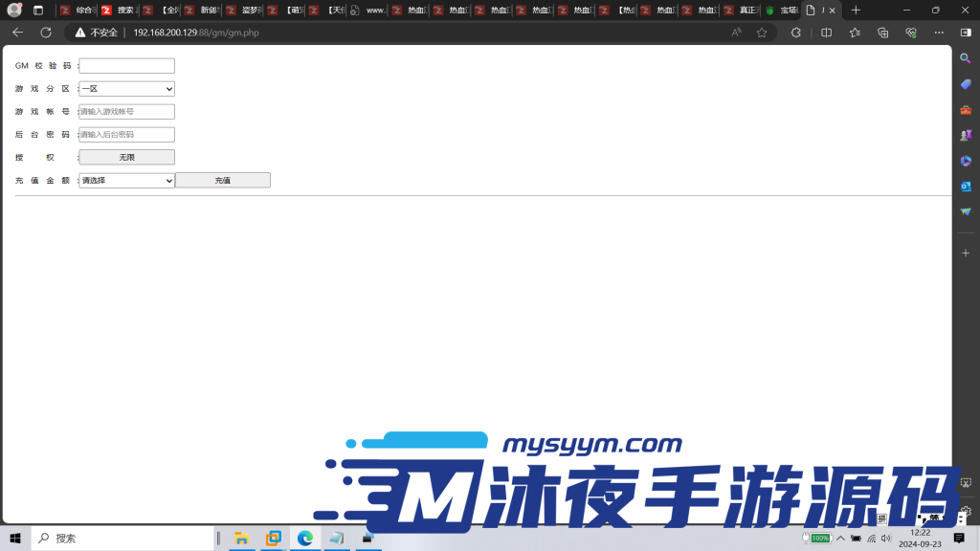Click the add sidebar app plus icon
This screenshot has width=980, height=551.
click(x=968, y=253)
